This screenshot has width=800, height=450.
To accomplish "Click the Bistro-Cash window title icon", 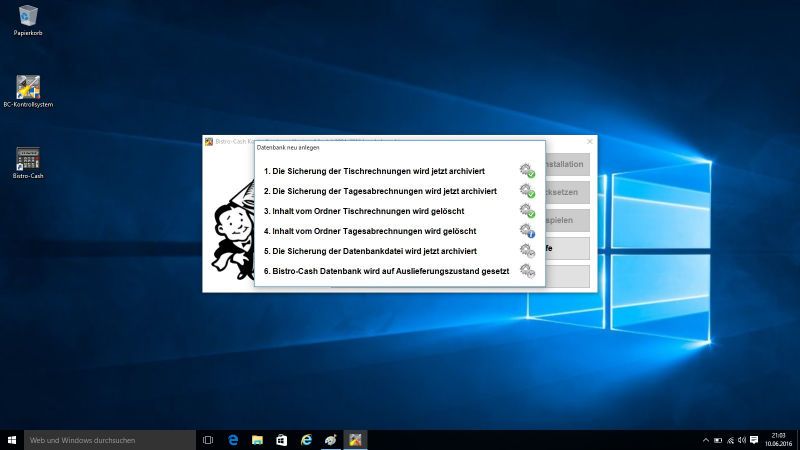I will pyautogui.click(x=209, y=141).
